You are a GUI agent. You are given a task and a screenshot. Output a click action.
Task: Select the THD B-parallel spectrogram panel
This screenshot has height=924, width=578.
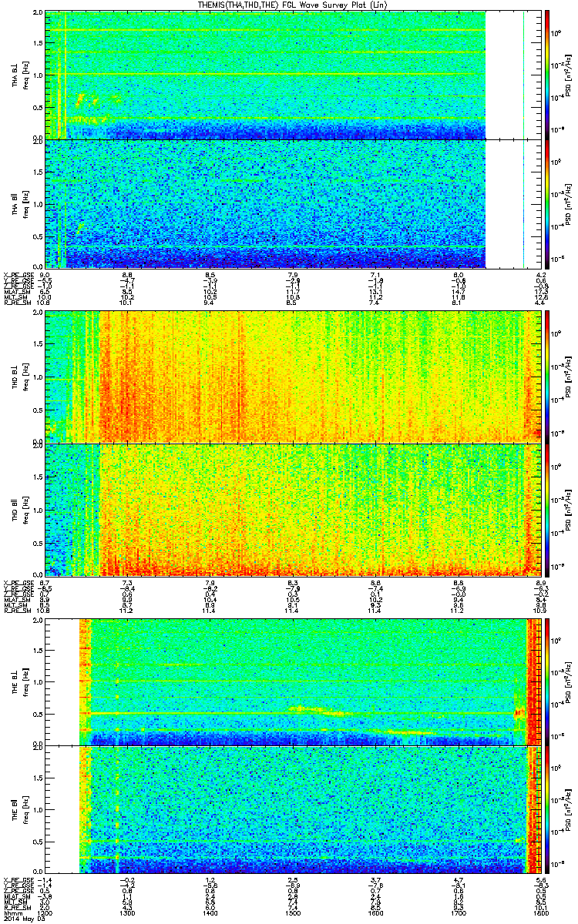pyautogui.click(x=294, y=508)
